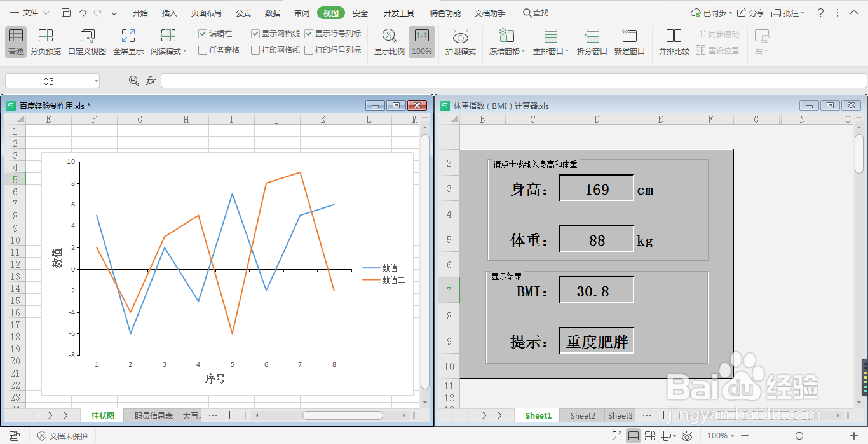Expand the 重排窗口 dropdown arrow
Viewport: 868px width, 444px height.
pyautogui.click(x=567, y=52)
